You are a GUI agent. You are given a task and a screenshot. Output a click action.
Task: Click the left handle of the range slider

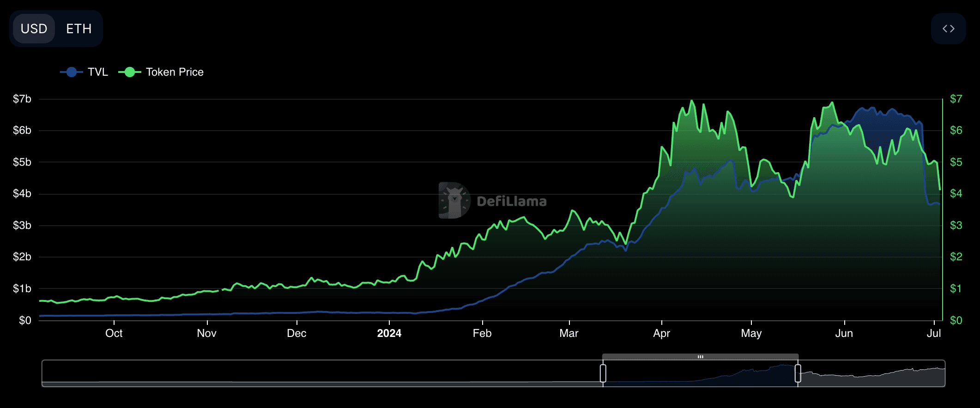pos(603,373)
